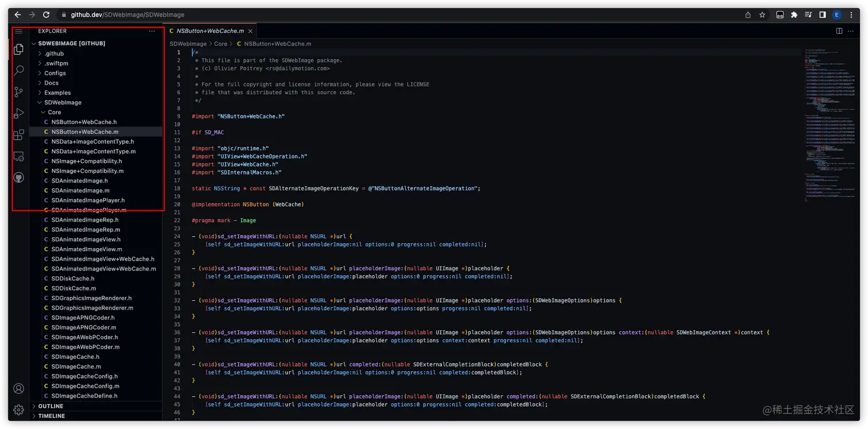Viewport: 868px width, 429px height.
Task: Select the NSButton+WebCache.m editor tab
Action: click(210, 31)
